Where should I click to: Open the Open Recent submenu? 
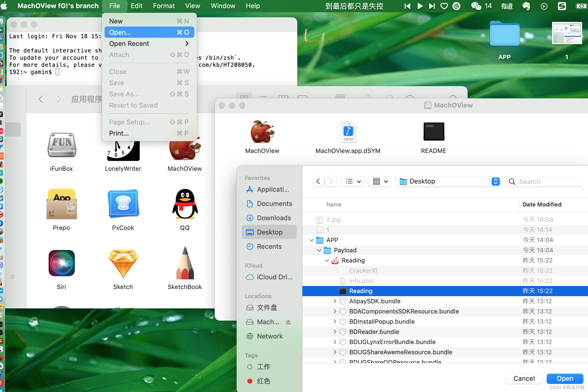(149, 44)
